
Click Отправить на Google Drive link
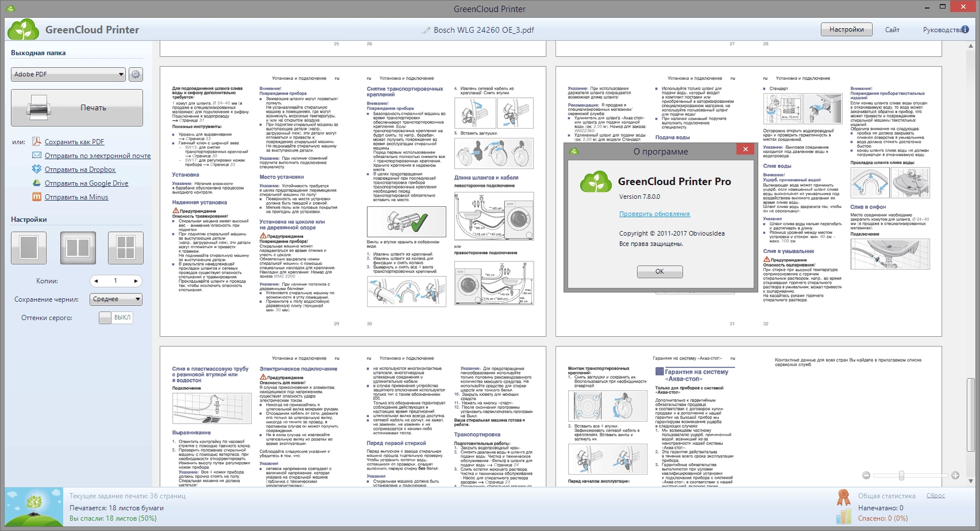coord(87,183)
